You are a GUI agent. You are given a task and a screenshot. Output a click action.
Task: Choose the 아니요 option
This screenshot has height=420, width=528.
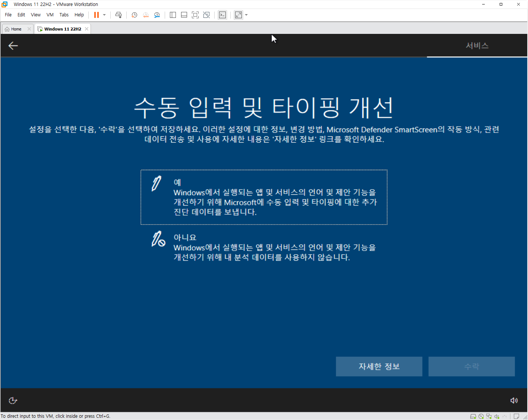tap(264, 247)
